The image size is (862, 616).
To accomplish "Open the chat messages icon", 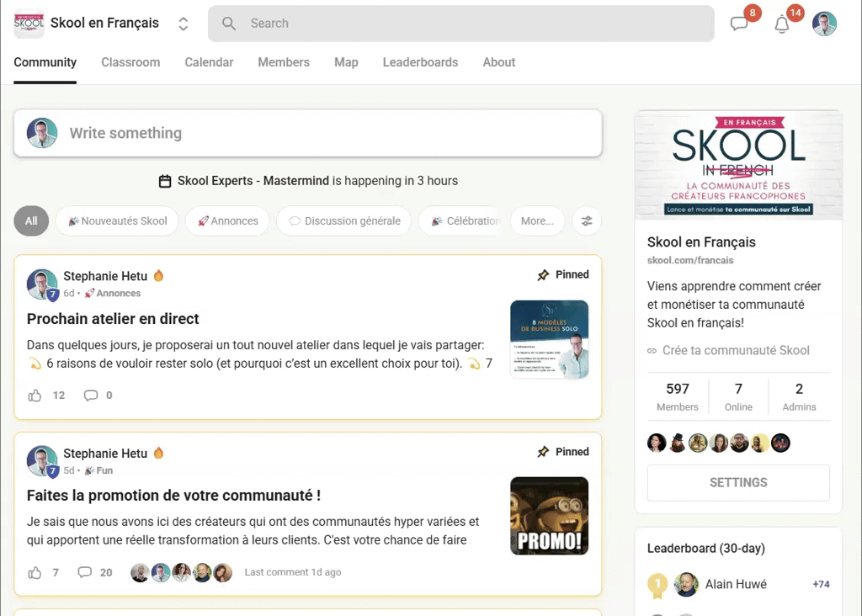I will click(x=739, y=24).
